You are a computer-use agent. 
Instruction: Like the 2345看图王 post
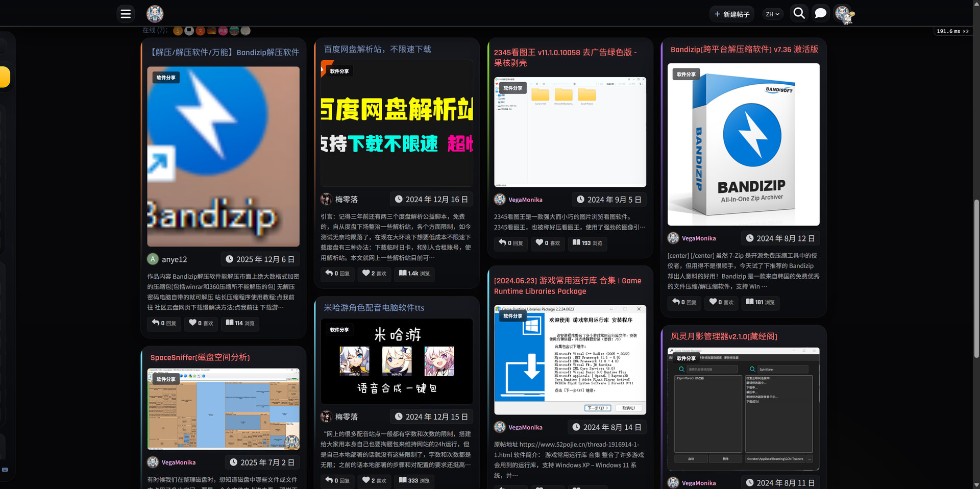[x=548, y=243]
